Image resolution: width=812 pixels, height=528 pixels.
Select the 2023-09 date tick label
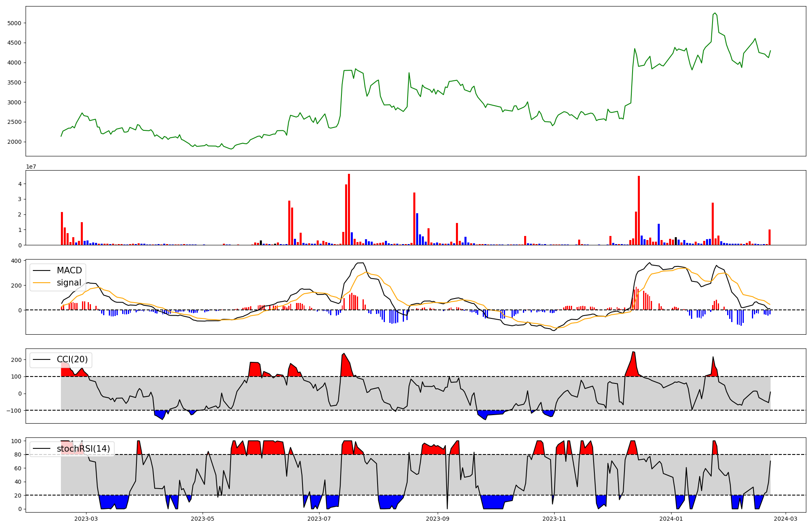click(438, 519)
